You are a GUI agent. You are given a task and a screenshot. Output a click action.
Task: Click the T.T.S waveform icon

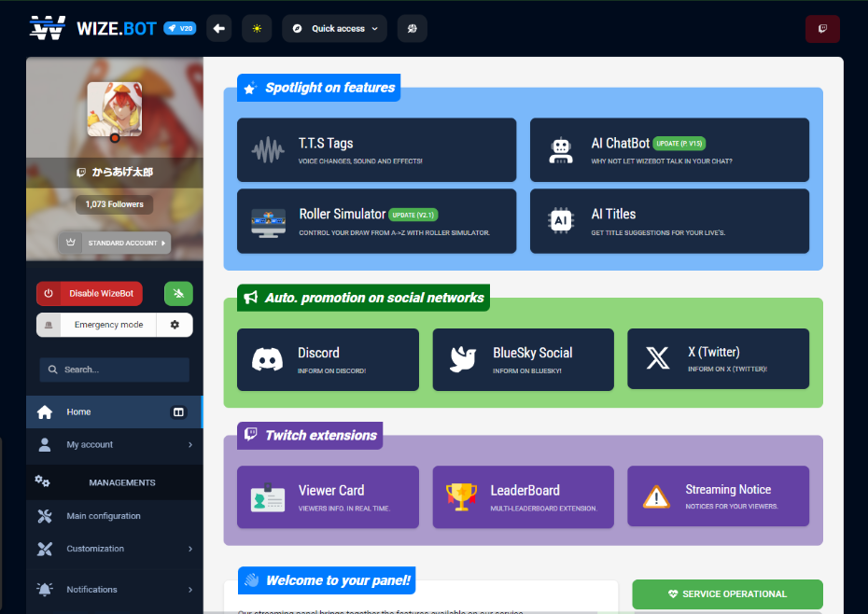pyautogui.click(x=268, y=149)
